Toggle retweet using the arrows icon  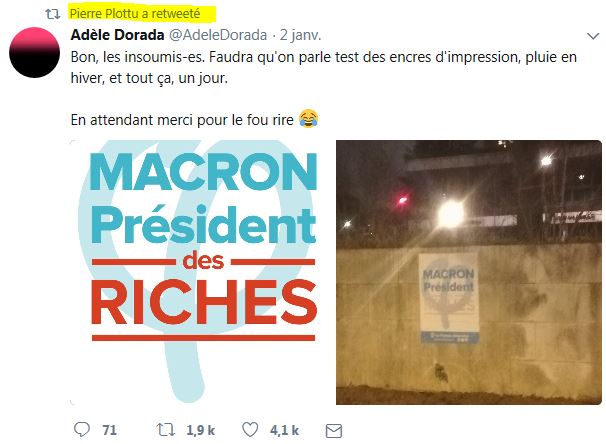[x=166, y=429]
